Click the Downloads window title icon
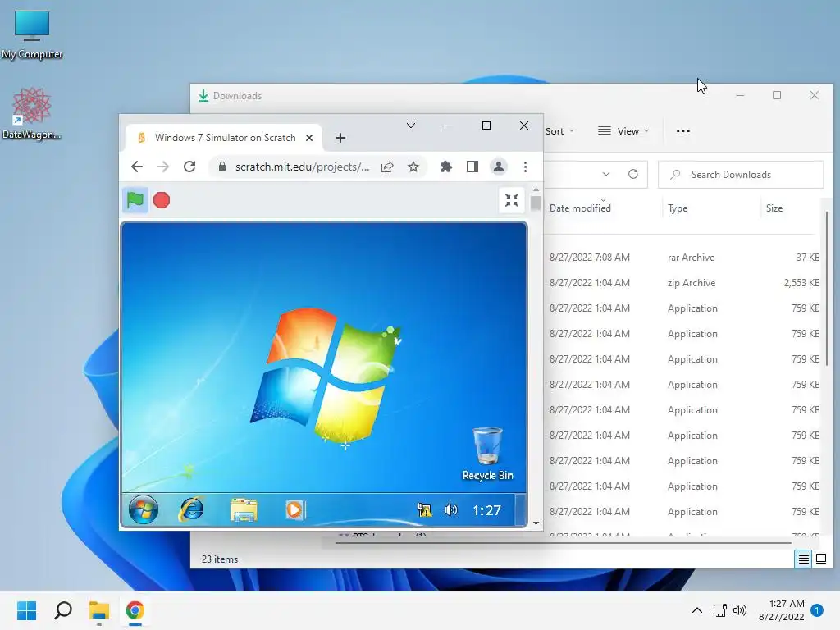This screenshot has width=840, height=630. (203, 95)
